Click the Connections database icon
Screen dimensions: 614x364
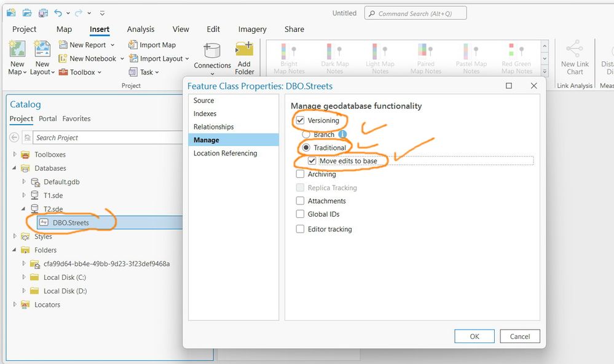pyautogui.click(x=212, y=50)
